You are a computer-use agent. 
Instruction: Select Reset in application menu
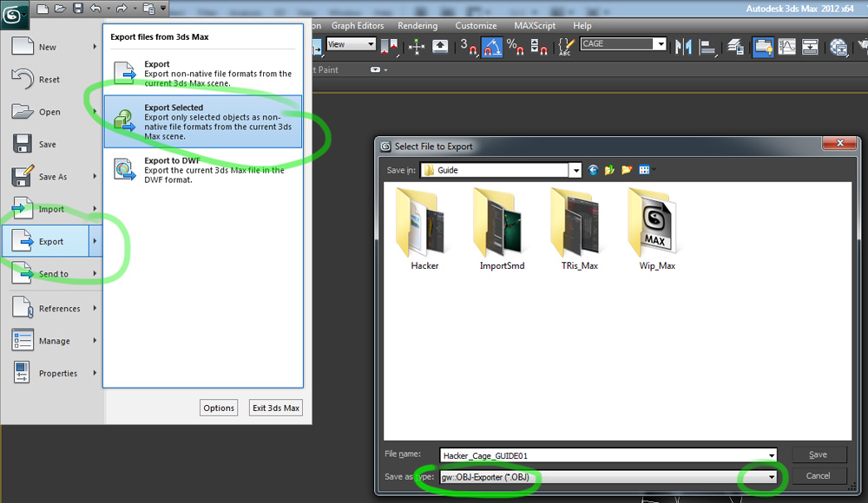click(x=52, y=79)
